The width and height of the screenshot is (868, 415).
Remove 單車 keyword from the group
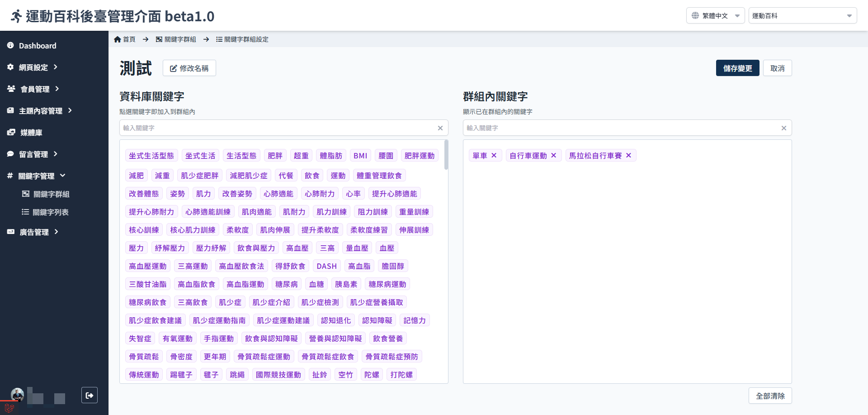coord(494,155)
